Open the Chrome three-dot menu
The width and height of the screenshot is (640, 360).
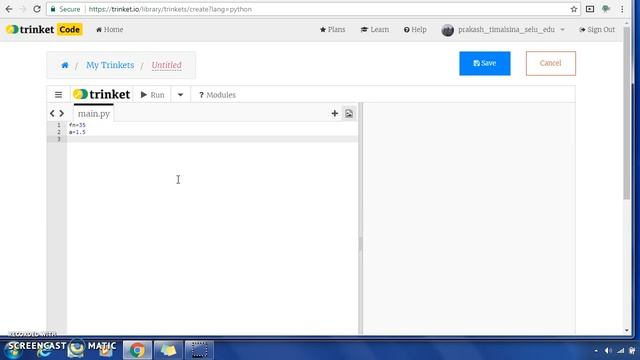tap(622, 9)
